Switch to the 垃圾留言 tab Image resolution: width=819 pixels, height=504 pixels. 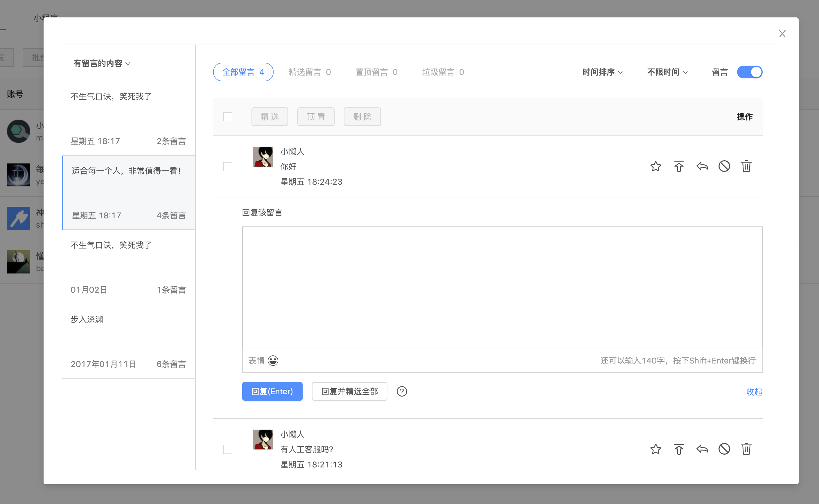[443, 72]
